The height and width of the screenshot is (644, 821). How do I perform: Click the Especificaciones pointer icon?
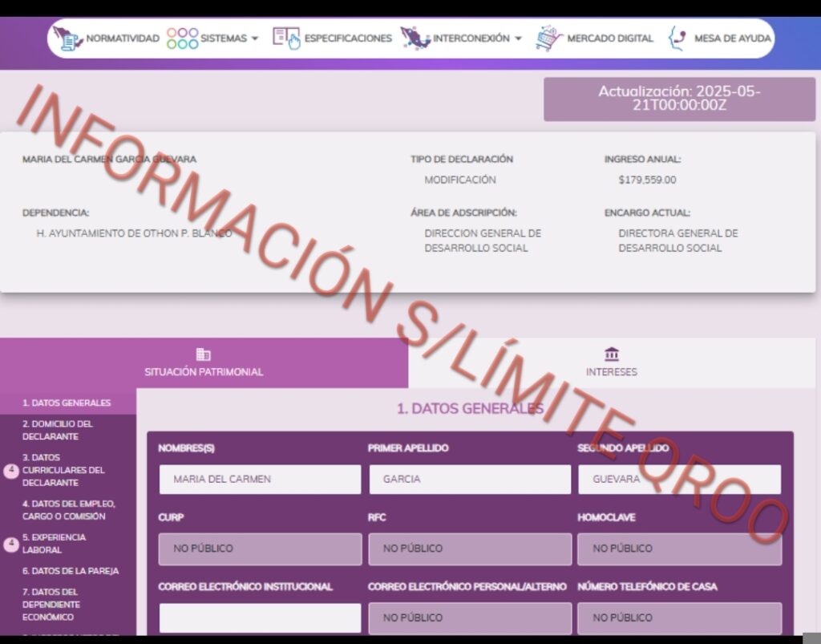286,38
